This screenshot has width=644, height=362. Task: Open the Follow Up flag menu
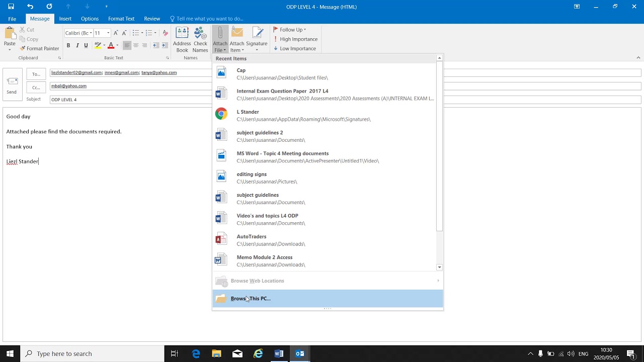289,30
